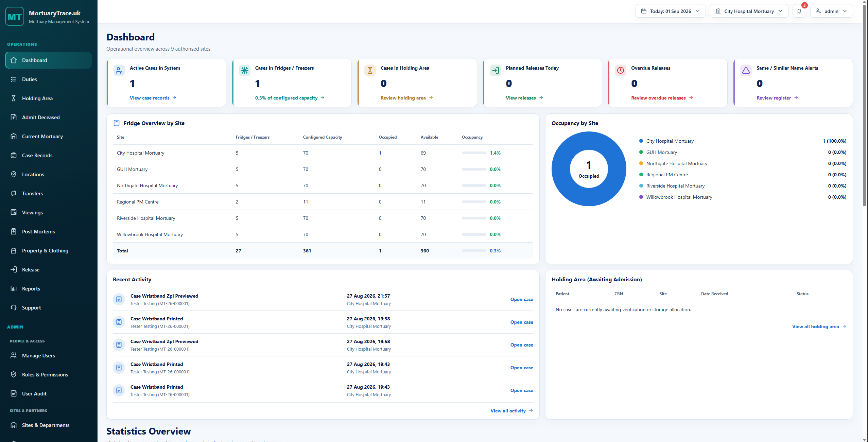Click the Roles & Permissions shield icon
Viewport: 868px width, 442px height.
click(14, 374)
